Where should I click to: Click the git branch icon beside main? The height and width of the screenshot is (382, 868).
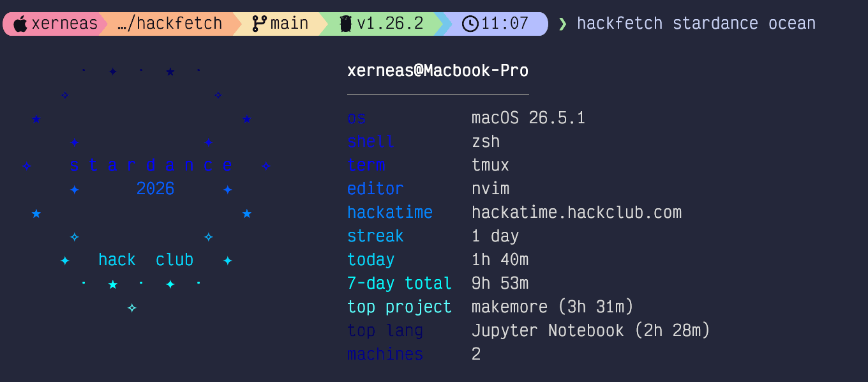[x=259, y=24]
